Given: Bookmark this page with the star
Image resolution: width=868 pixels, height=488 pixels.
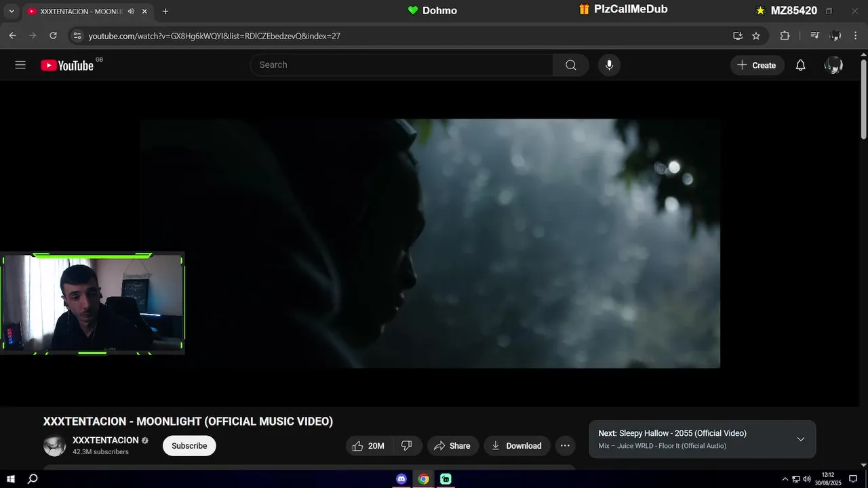Looking at the screenshot, I should tap(756, 36).
